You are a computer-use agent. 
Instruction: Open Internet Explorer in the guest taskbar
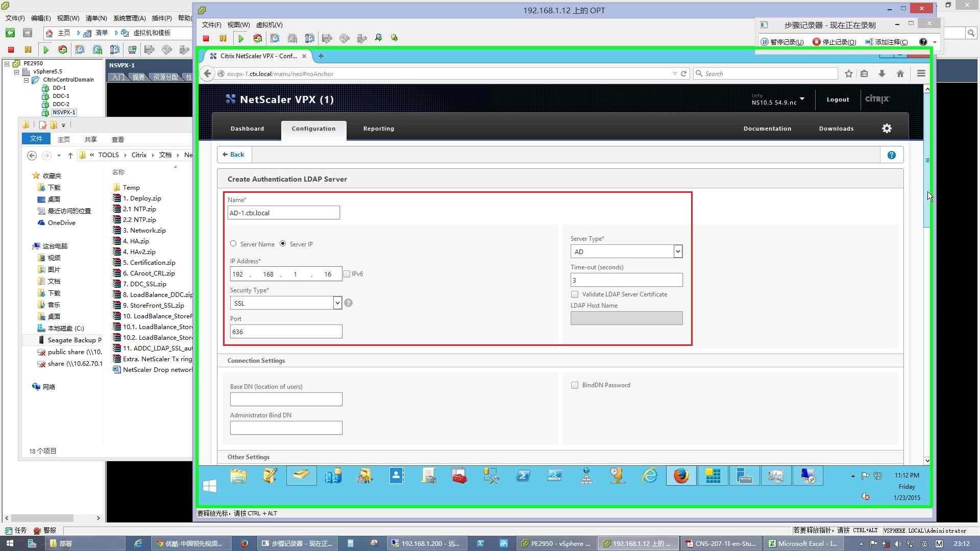point(650,476)
